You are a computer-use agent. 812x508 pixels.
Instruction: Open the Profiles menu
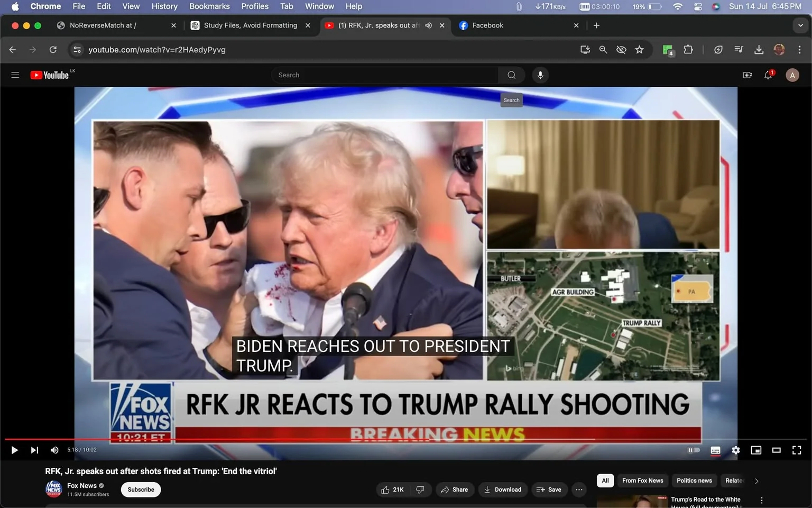[x=255, y=6]
